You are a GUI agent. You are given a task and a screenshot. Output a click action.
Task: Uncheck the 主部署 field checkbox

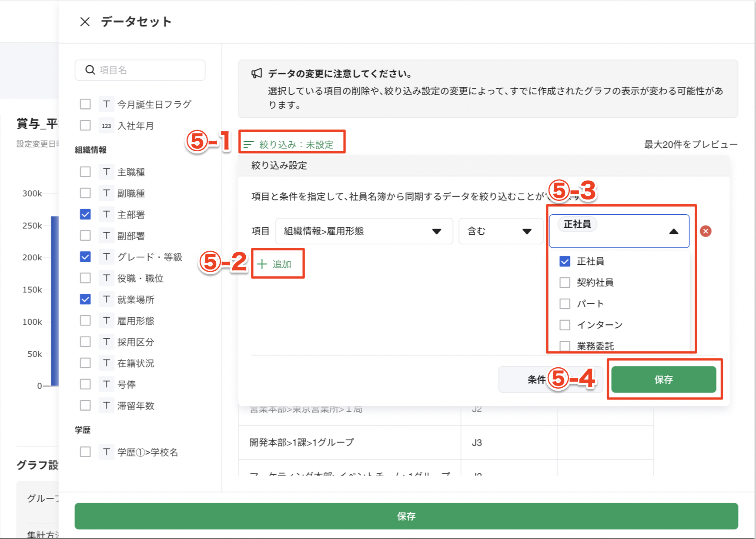tap(85, 214)
